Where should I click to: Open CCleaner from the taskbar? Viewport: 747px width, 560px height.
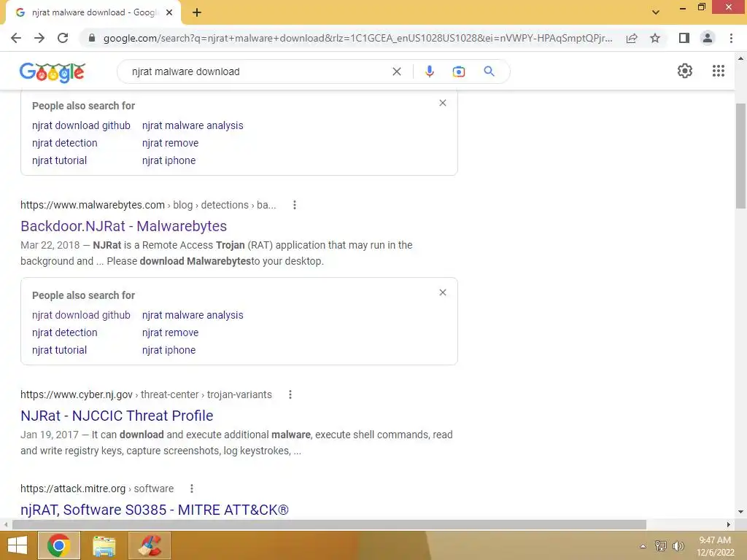[150, 545]
